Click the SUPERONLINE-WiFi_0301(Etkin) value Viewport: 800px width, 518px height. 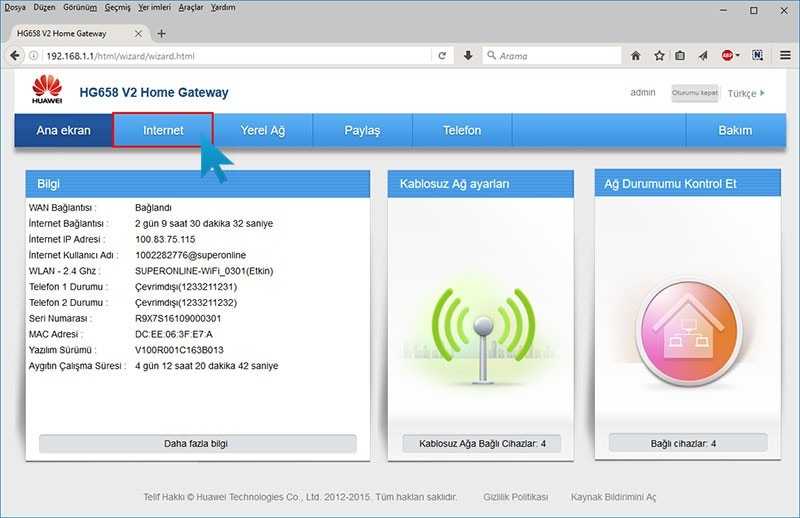(204, 271)
